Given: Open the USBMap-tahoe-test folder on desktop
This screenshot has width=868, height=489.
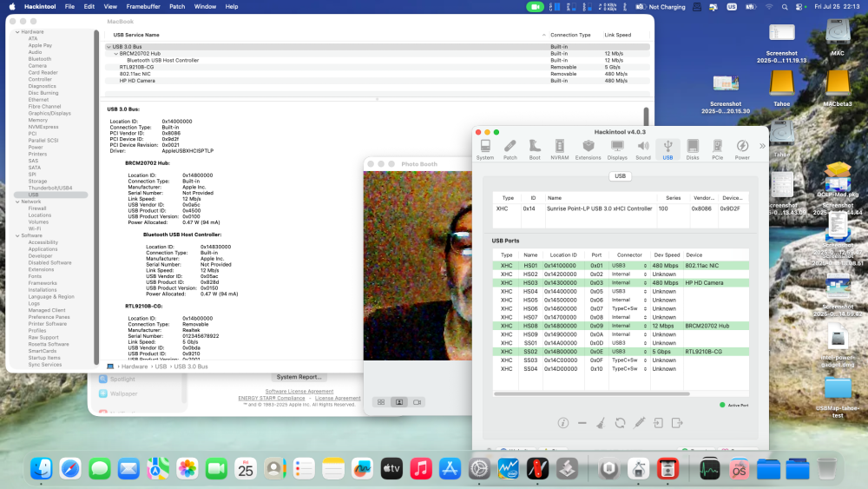Looking at the screenshot, I should (x=838, y=398).
